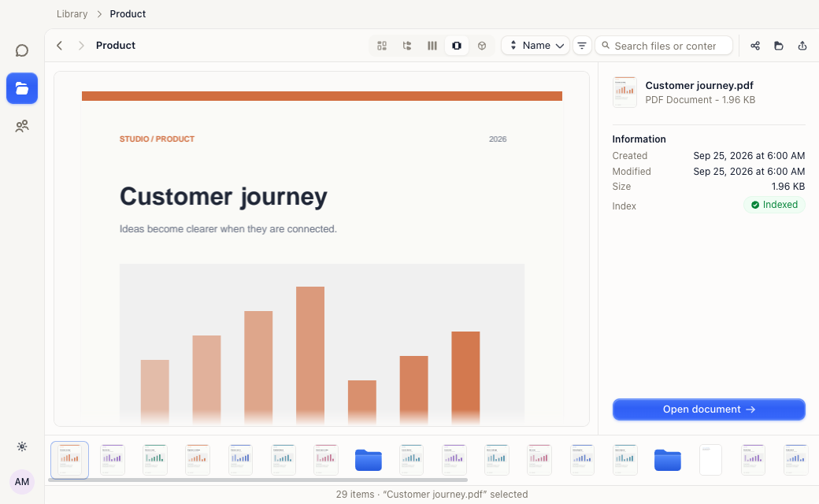Click the share icon in the toolbar
The image size is (819, 504).
pyautogui.click(x=754, y=46)
